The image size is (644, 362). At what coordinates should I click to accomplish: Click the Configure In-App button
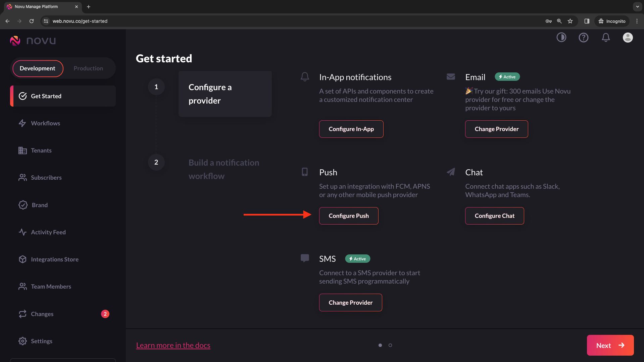click(x=351, y=129)
